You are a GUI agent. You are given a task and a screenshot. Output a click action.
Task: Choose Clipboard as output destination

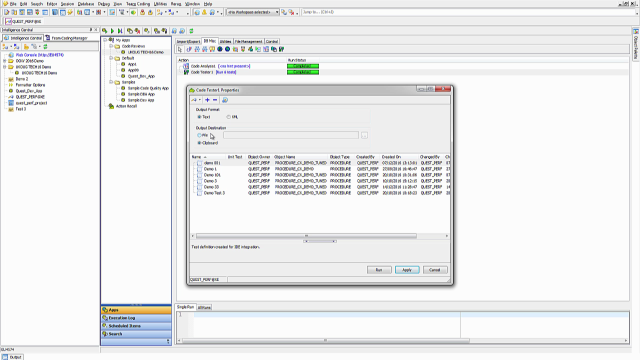coord(199,143)
